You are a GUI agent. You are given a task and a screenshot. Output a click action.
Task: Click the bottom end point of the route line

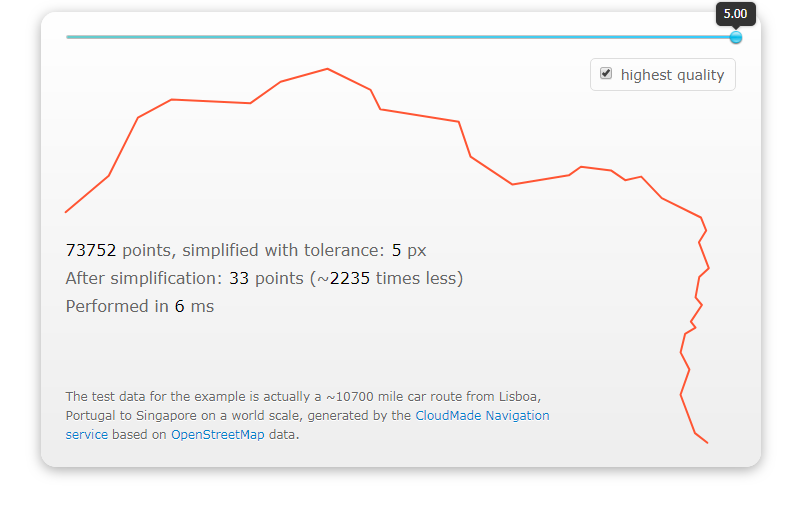click(707, 442)
